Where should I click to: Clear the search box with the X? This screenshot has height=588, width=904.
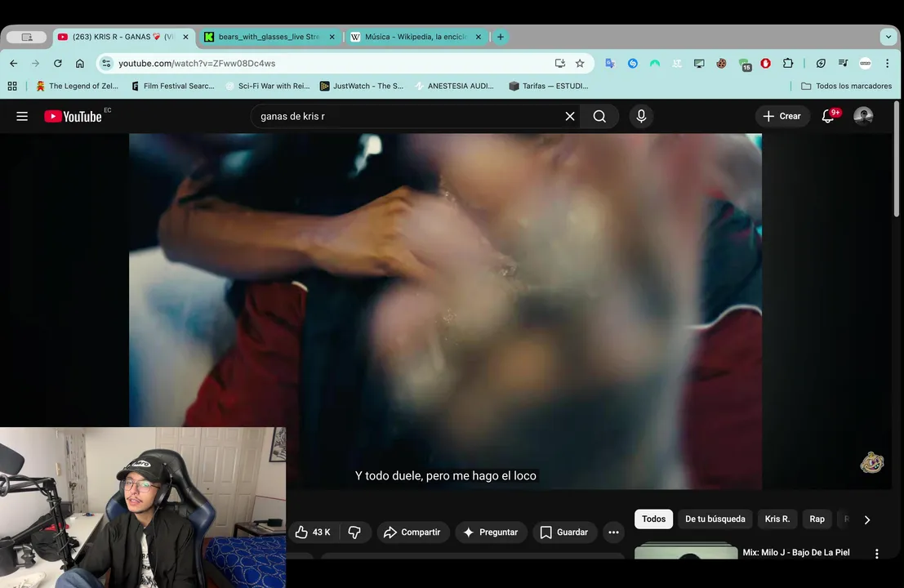click(570, 117)
